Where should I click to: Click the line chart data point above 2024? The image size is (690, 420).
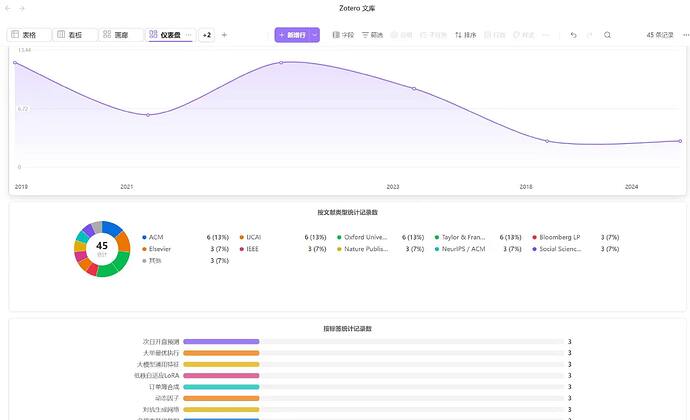tap(680, 141)
